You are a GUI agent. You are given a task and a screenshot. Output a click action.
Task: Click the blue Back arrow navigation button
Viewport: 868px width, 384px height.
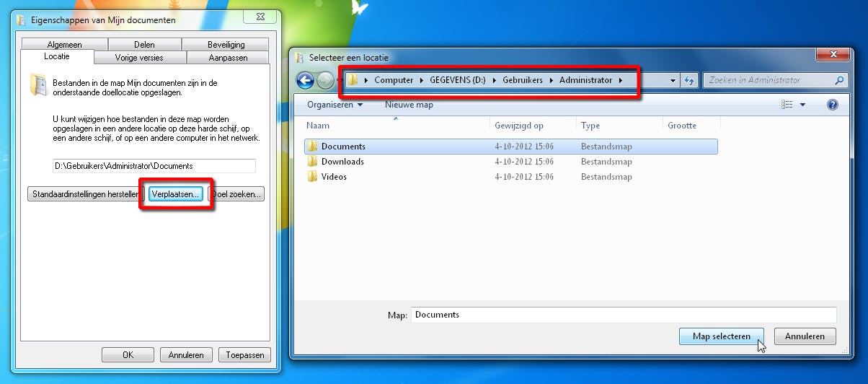[305, 80]
